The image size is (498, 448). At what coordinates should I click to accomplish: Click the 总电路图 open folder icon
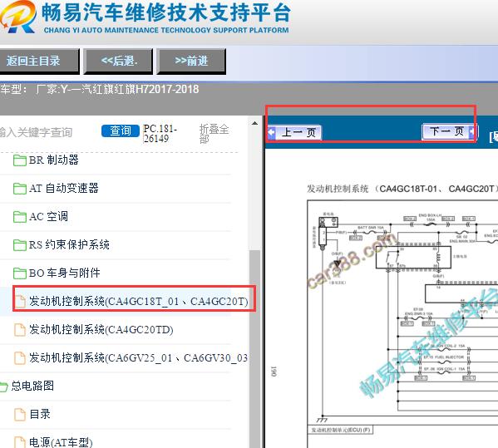pos(4,386)
